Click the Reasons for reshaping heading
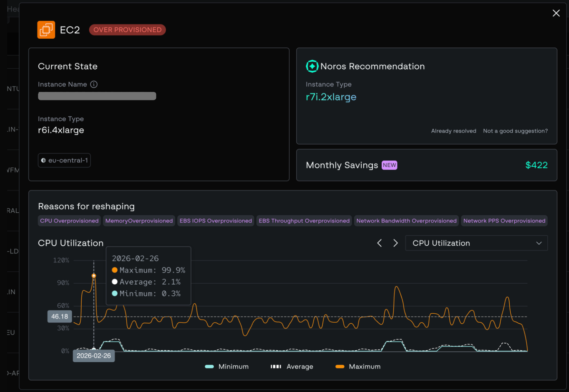 [x=86, y=206]
